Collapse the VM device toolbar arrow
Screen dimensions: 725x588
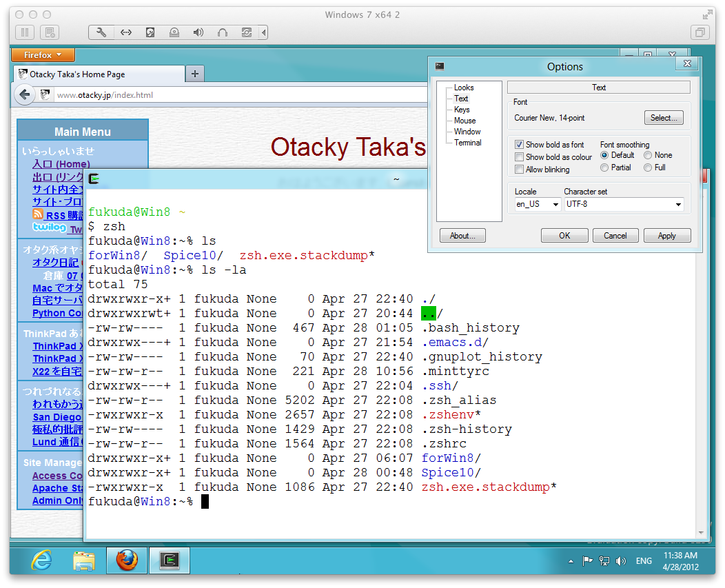click(263, 32)
